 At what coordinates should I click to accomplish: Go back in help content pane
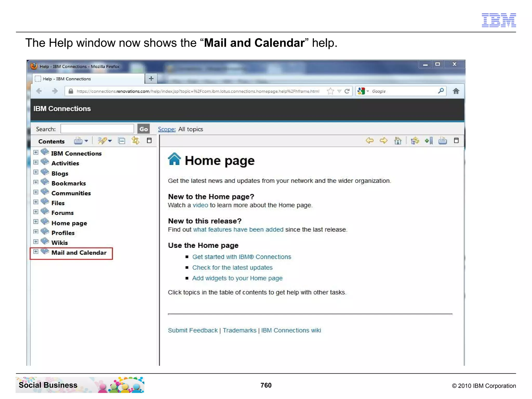[369, 141]
